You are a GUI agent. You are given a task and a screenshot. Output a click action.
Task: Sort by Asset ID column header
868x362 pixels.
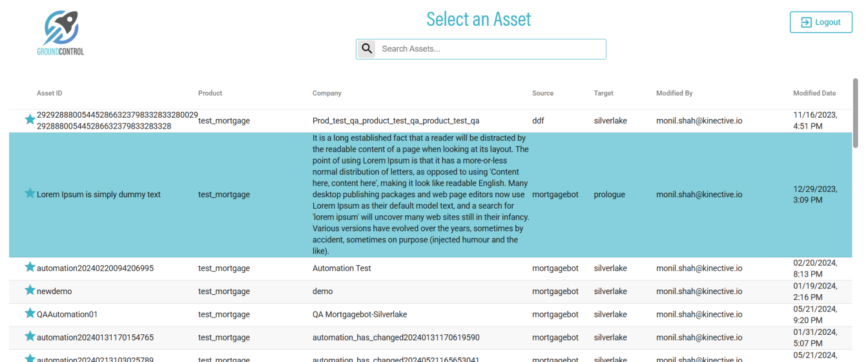[50, 93]
